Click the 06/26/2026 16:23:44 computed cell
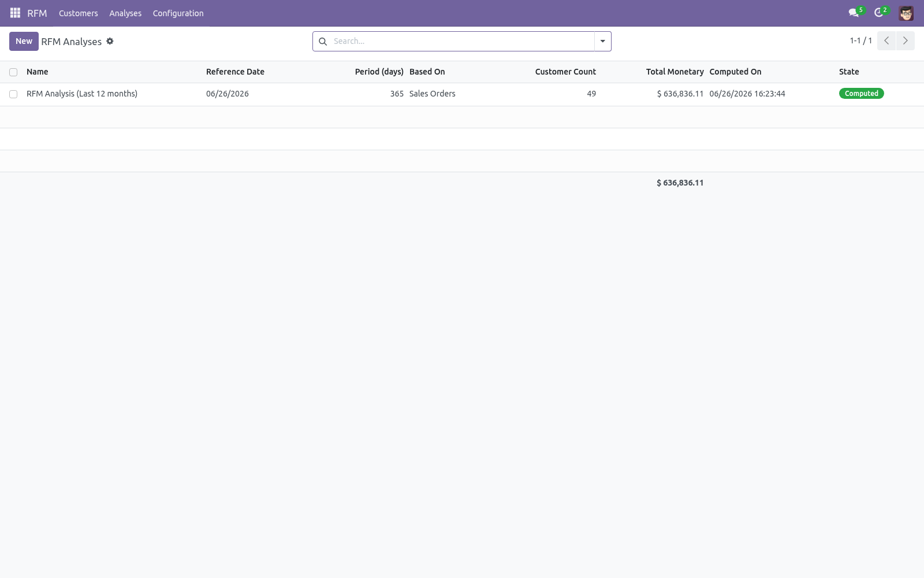 [747, 94]
